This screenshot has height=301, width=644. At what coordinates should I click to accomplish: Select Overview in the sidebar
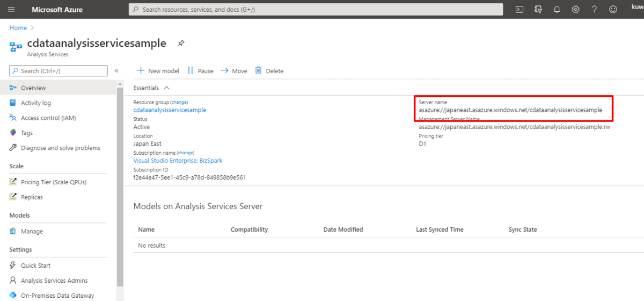58,88
